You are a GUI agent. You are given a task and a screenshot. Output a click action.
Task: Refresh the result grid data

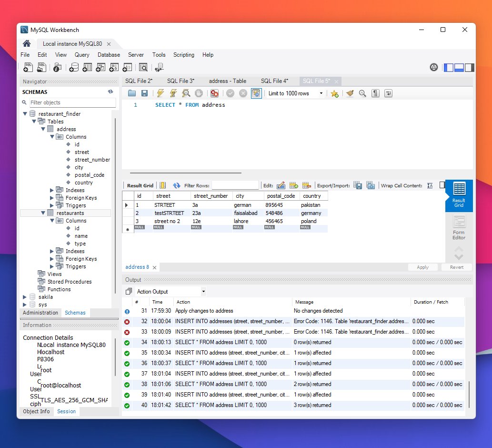click(177, 185)
